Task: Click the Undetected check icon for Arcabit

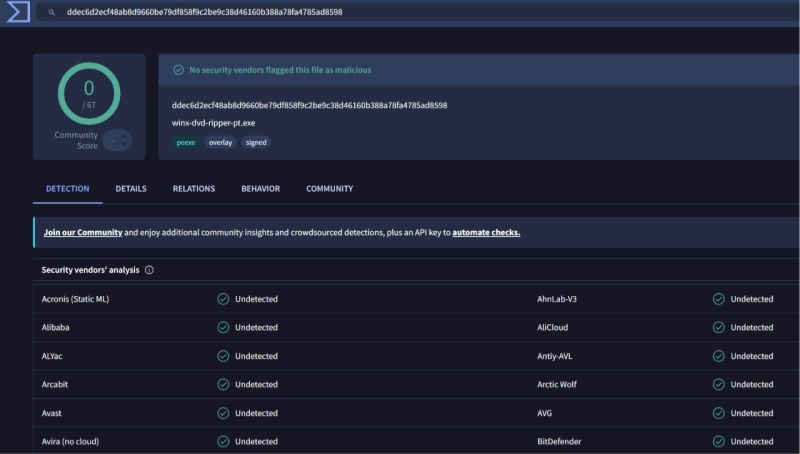Action: coord(223,385)
